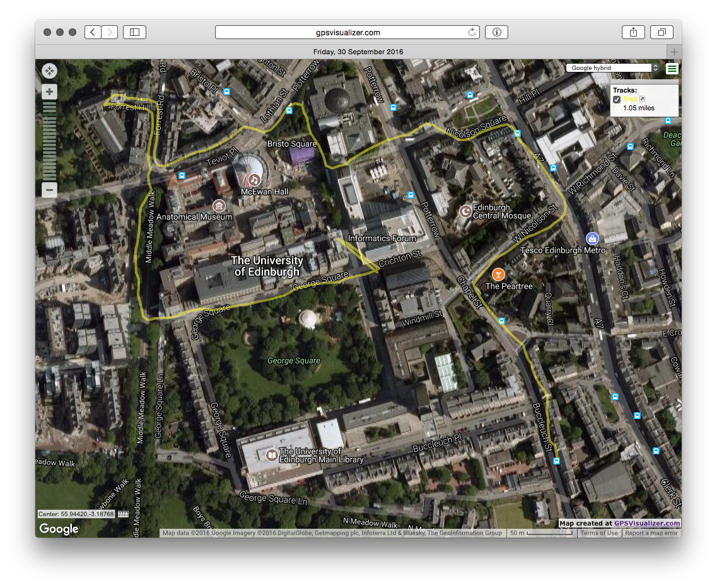Click the bus stop left of Hill Pl
Viewport: 717px width, 588px height.
pos(470,95)
